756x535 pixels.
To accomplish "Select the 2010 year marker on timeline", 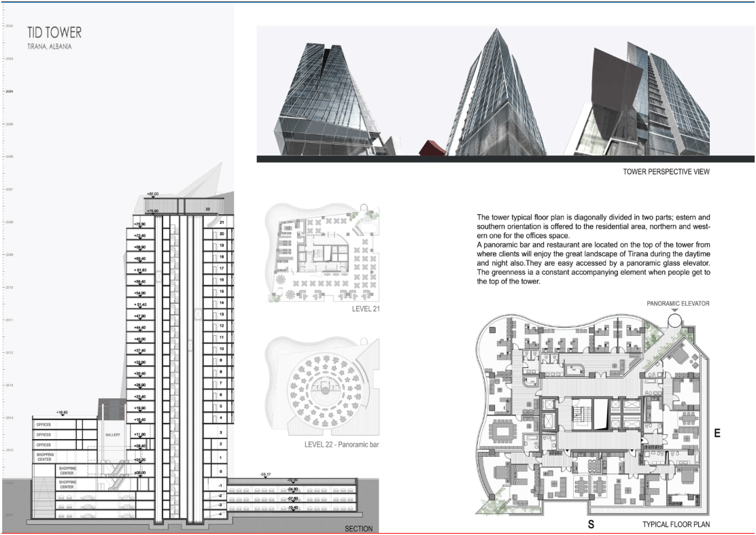I will pos(9,288).
